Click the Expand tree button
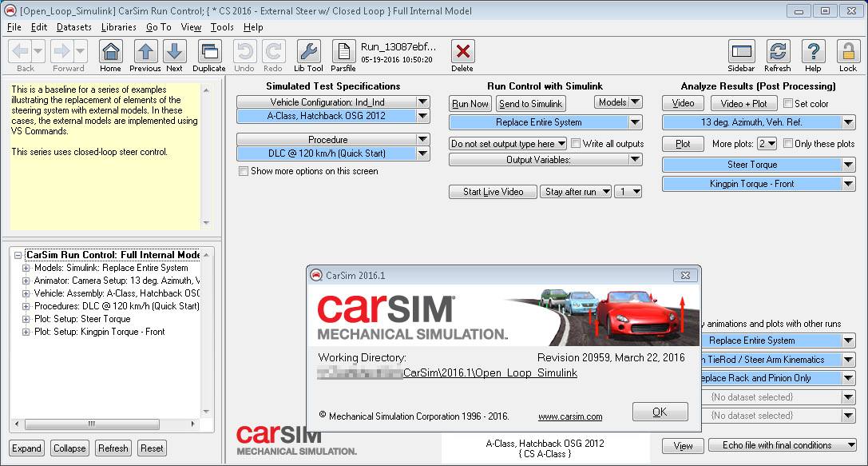The image size is (868, 466). [x=26, y=448]
